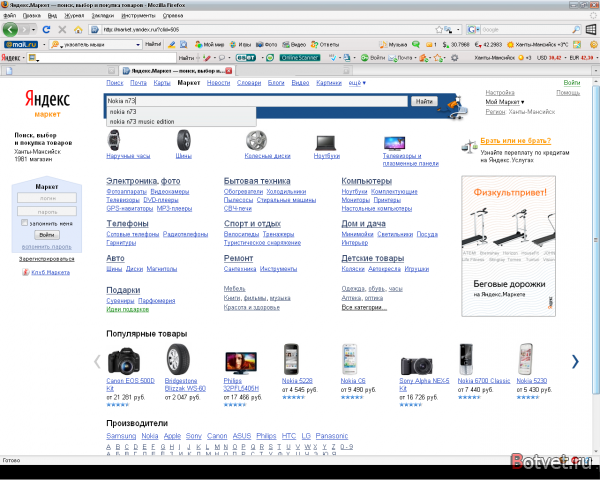600x480 pixels.
Task: Click the browser Back arrow button
Action: point(10,29)
